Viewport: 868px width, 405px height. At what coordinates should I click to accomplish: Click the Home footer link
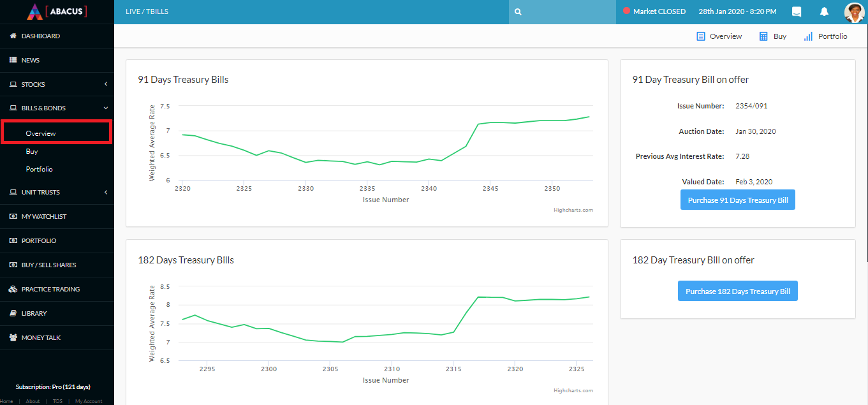click(x=6, y=401)
